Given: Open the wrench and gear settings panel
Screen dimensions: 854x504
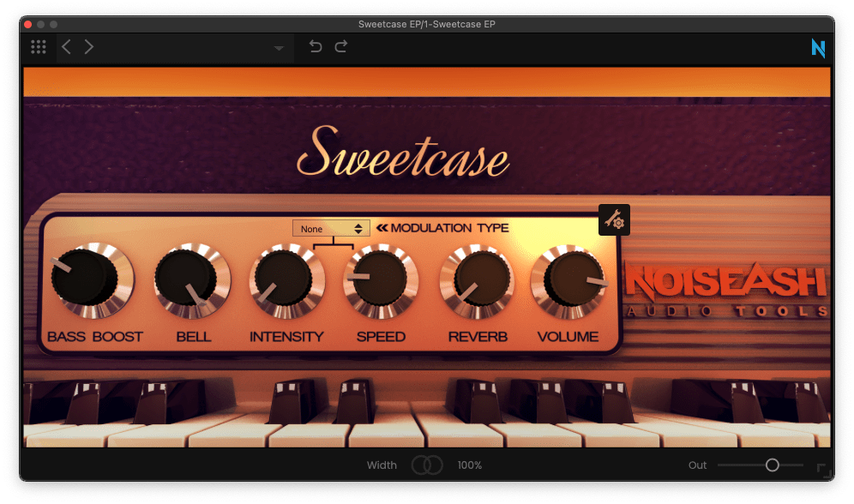Looking at the screenshot, I should click(x=615, y=220).
